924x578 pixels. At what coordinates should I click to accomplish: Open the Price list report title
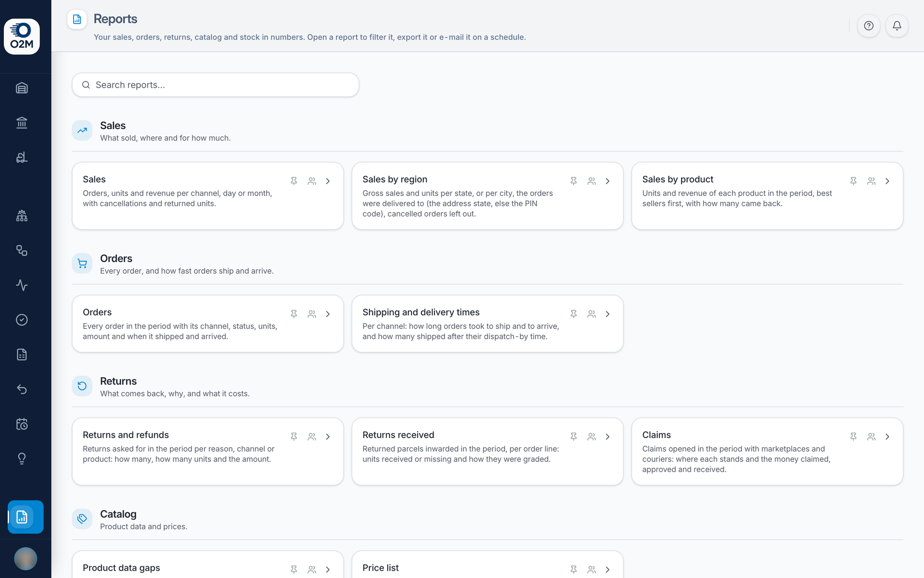pyautogui.click(x=381, y=568)
